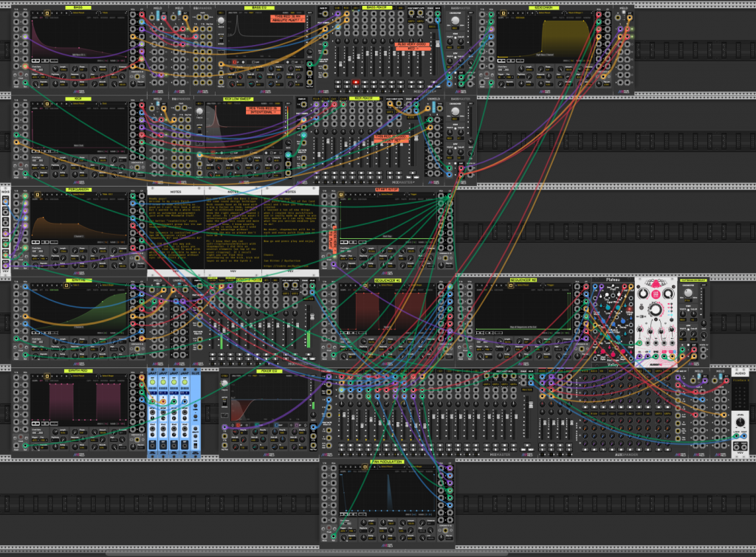Image resolution: width=756 pixels, height=557 pixels.
Task: Click the large center knob on the white module
Action: (656, 309)
